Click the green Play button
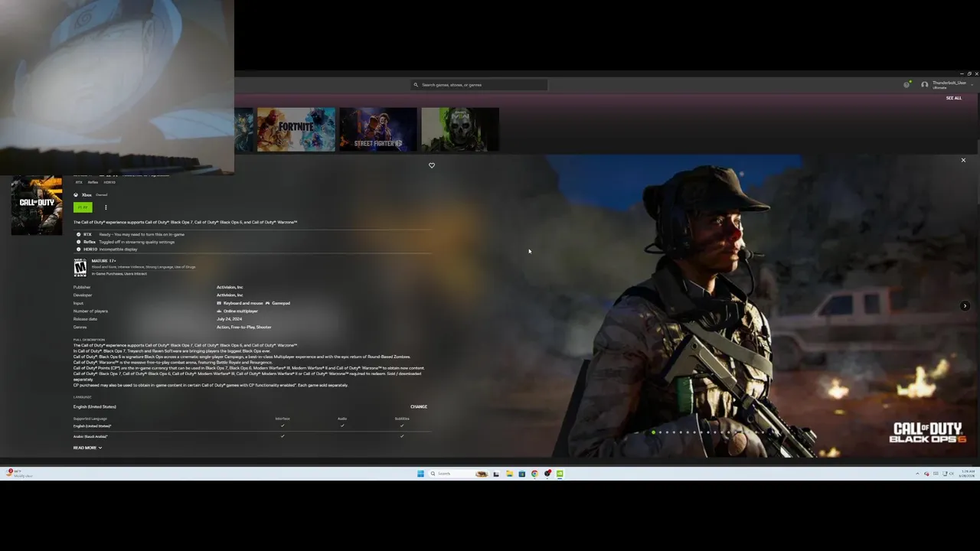 (83, 207)
